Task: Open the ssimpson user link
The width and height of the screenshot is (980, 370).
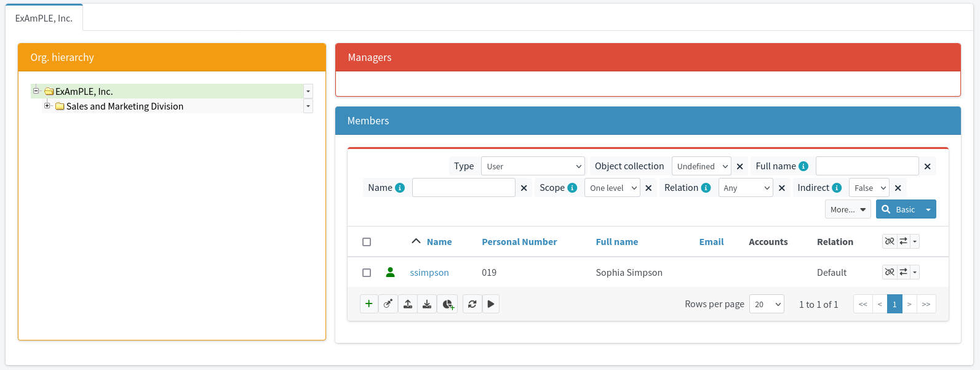Action: (x=429, y=273)
